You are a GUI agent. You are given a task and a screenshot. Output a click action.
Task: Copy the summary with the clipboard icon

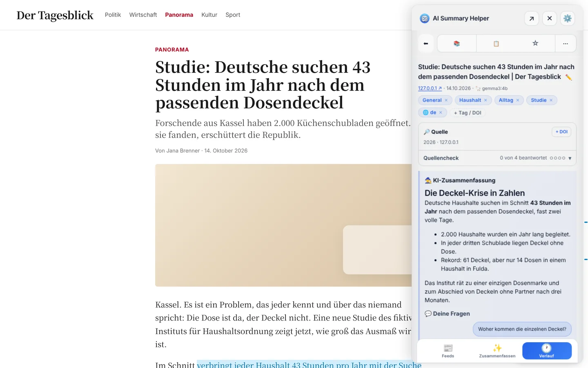point(496,43)
